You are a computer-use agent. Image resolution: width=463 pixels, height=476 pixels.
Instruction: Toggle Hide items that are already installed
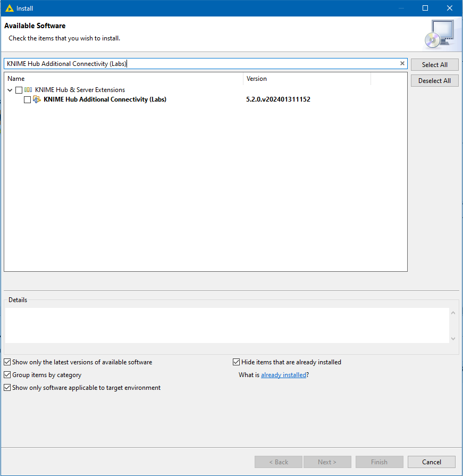[236, 362]
